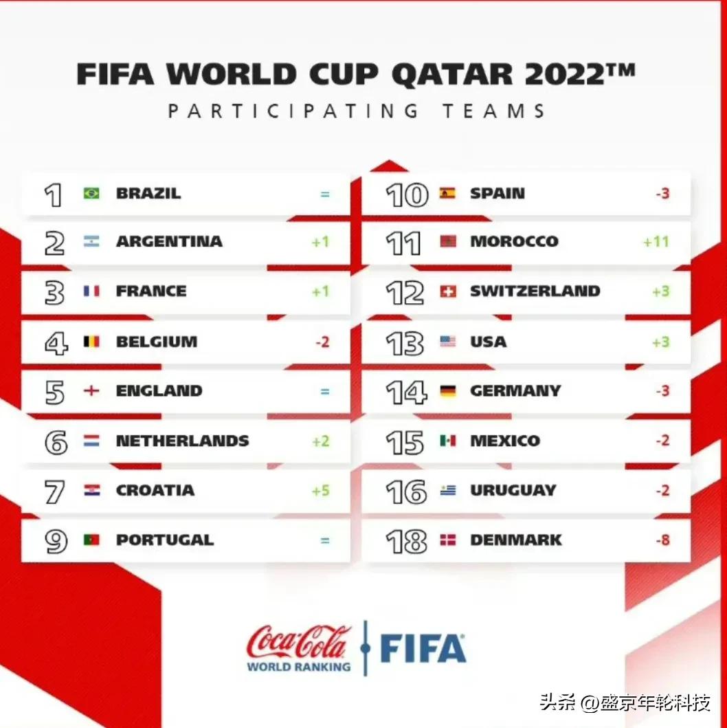Click the FIFA logo at bottom
Viewport: 727px width, 728px height.
(x=423, y=648)
